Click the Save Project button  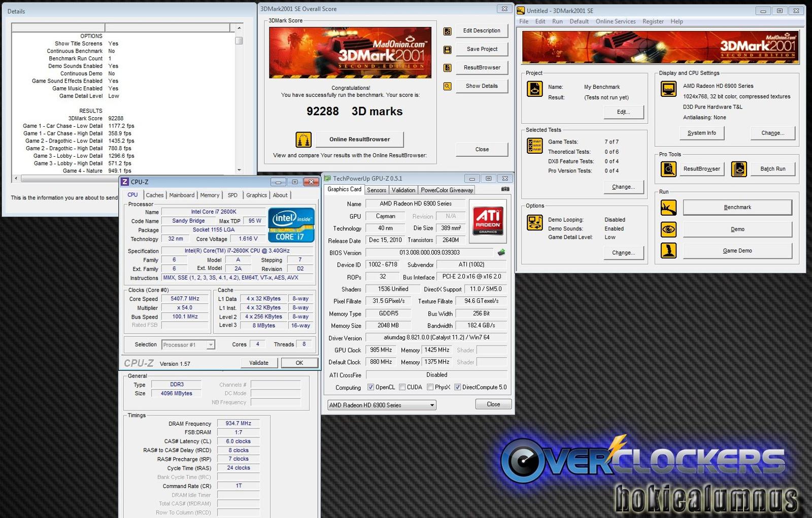482,49
